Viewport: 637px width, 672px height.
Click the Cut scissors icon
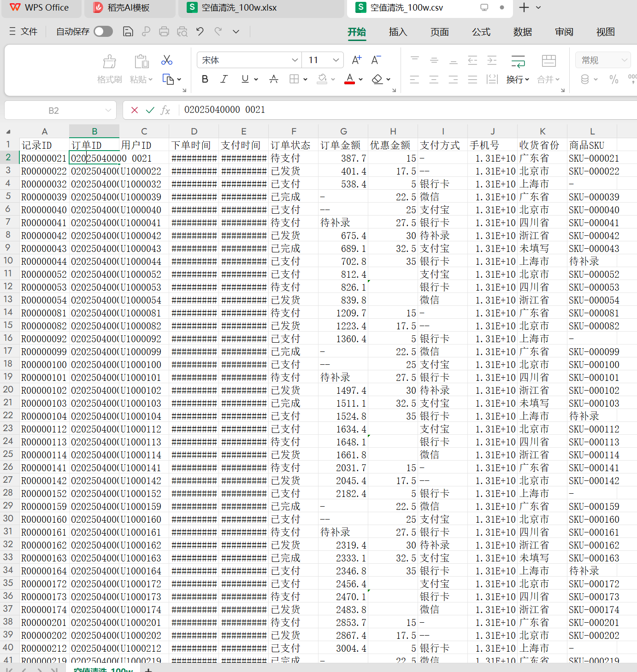click(x=167, y=60)
